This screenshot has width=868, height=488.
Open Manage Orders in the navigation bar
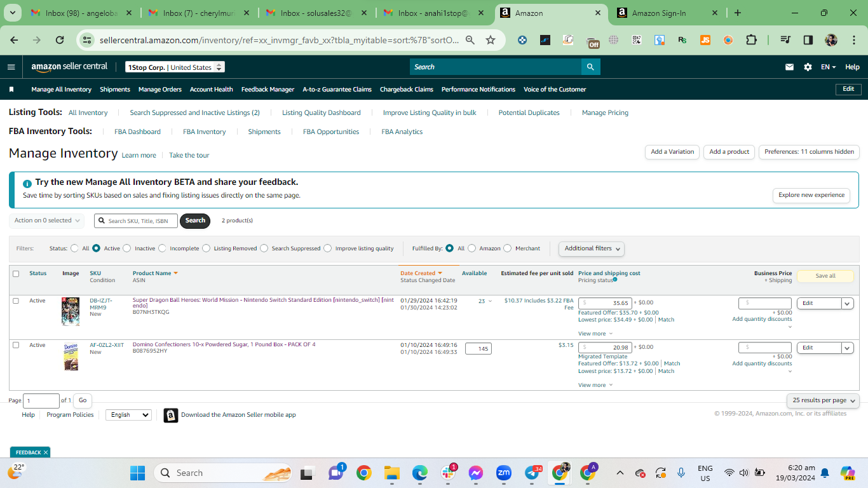pos(160,90)
